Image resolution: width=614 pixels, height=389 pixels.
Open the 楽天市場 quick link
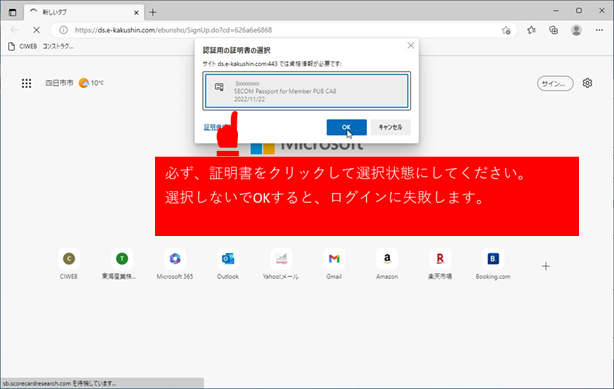[x=440, y=264]
